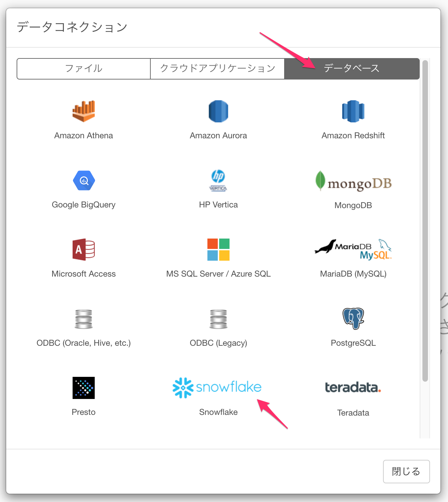Viewport: 448px width, 502px height.
Task: Choose the MS SQL Server windows logo
Action: pos(218,250)
